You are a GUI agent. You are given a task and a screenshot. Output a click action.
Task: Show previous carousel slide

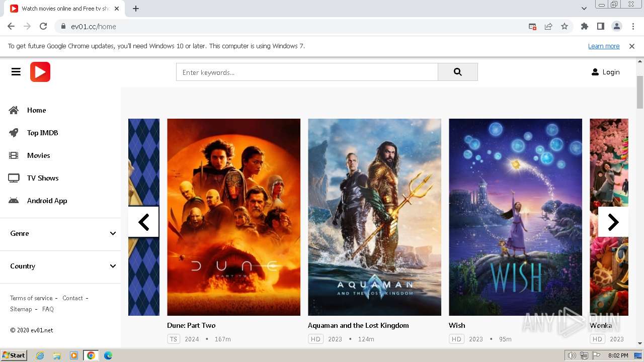[144, 222]
